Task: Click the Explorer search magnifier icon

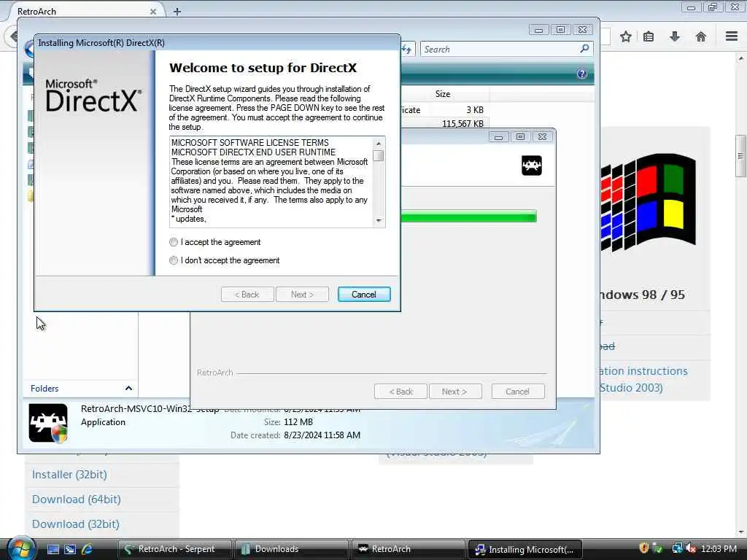Action: pyautogui.click(x=584, y=49)
